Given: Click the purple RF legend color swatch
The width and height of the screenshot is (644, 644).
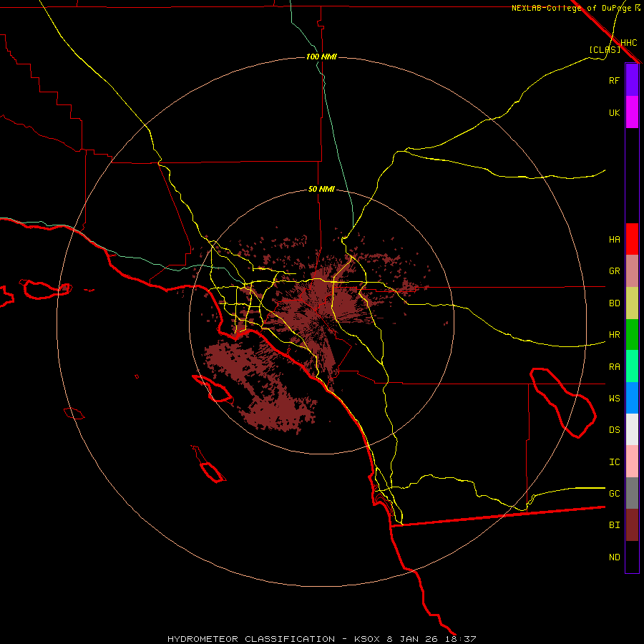Looking at the screenshot, I should [632, 80].
